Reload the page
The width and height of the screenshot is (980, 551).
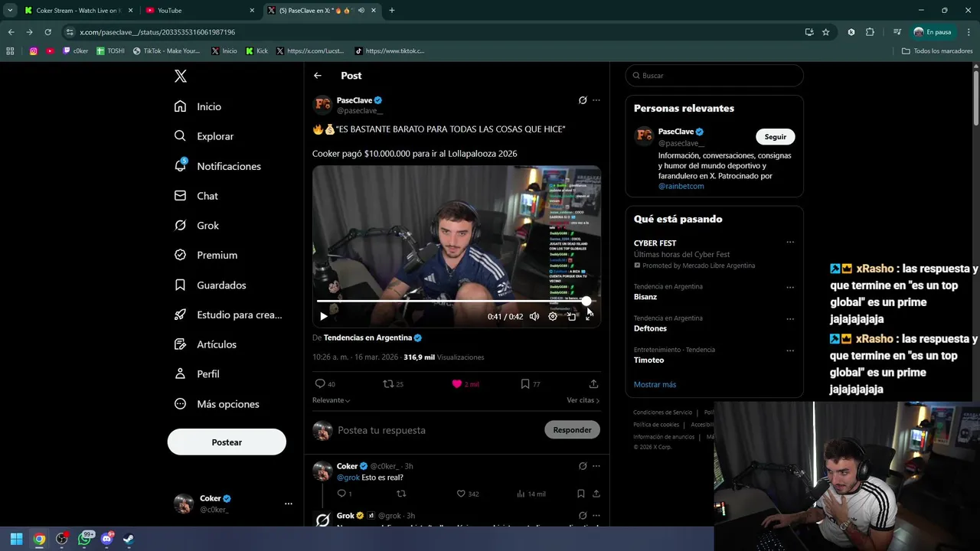click(47, 32)
